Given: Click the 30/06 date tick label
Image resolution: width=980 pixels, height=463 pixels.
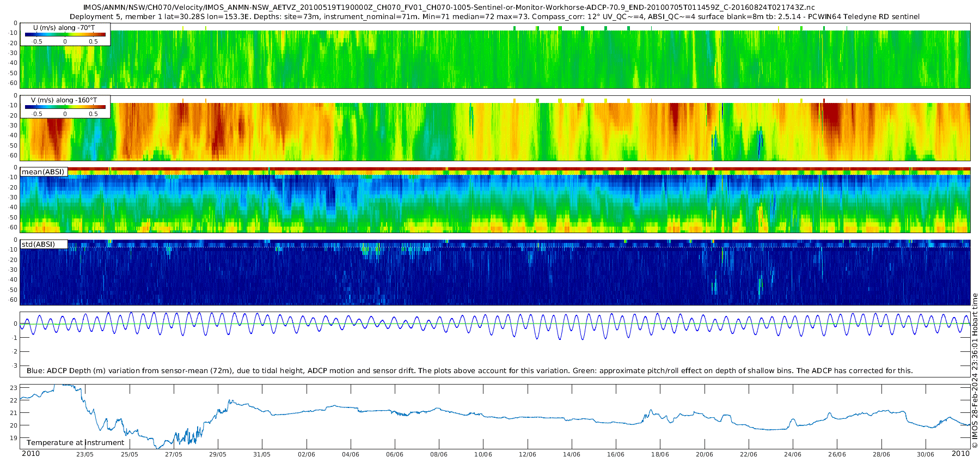Looking at the screenshot, I should point(926,454).
